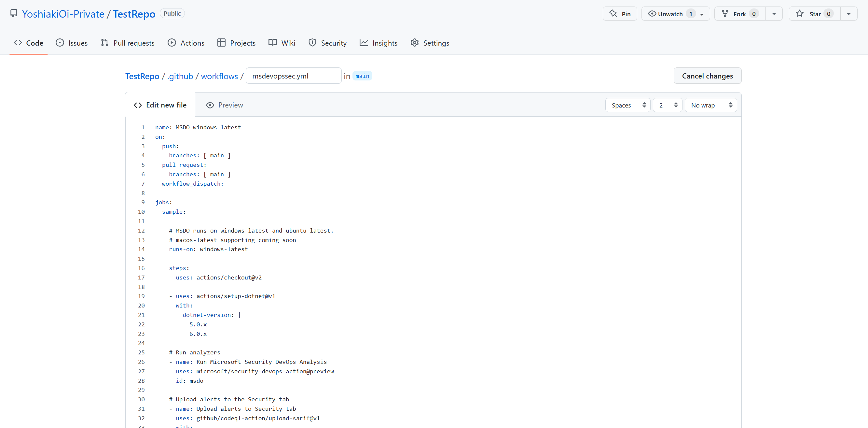Image resolution: width=868 pixels, height=428 pixels.
Task: Open the Star options dropdown arrow
Action: [x=849, y=13]
